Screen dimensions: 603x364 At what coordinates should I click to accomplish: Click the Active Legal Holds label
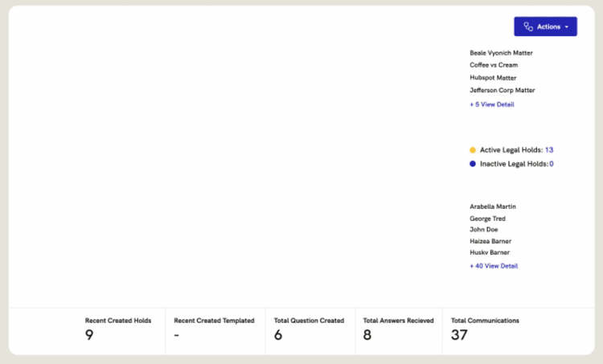click(x=511, y=150)
